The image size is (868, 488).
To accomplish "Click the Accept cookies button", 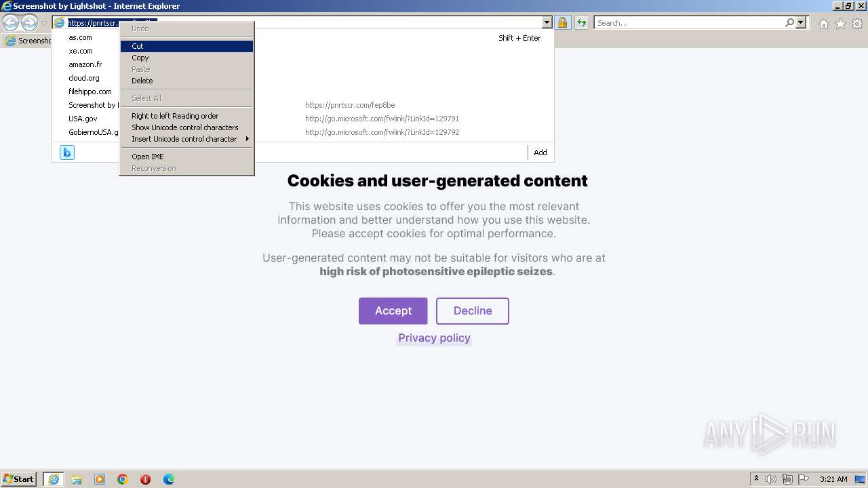I will (393, 311).
